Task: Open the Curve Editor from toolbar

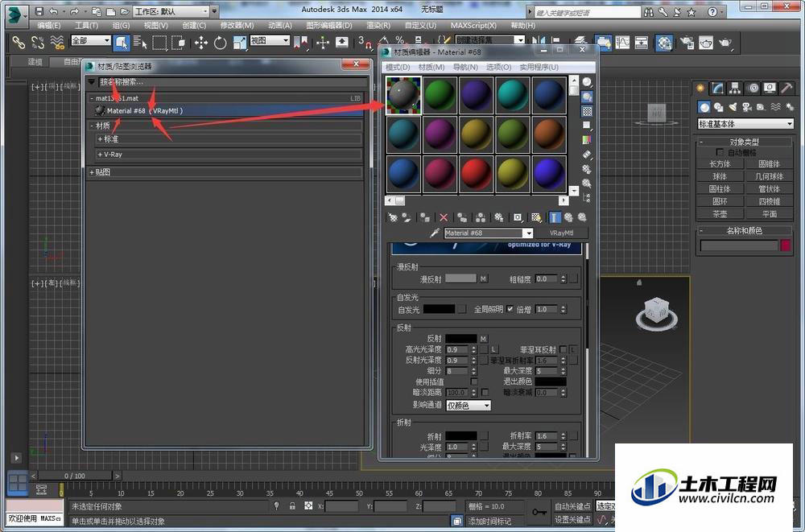Action: pos(622,42)
